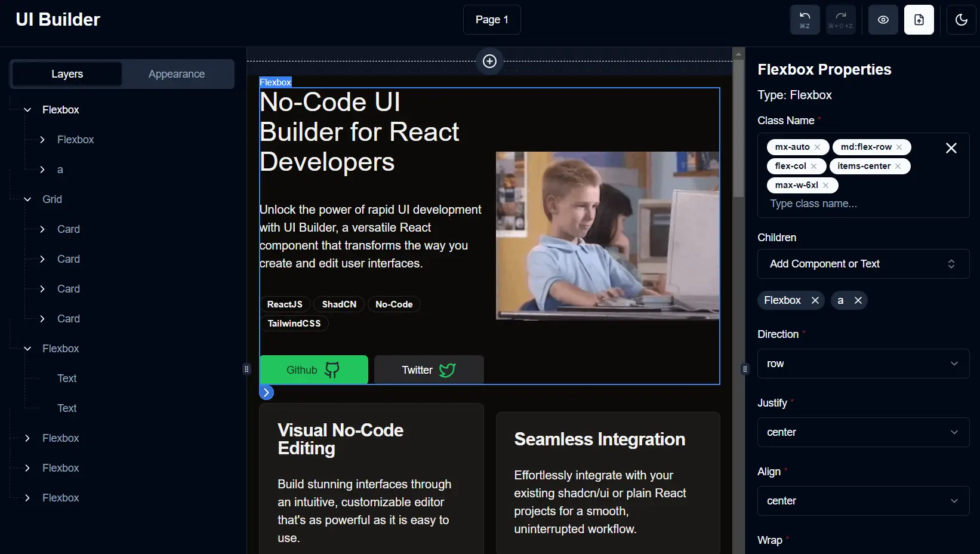The image size is (980, 554).
Task: Remove the items-center class tag
Action: (898, 166)
